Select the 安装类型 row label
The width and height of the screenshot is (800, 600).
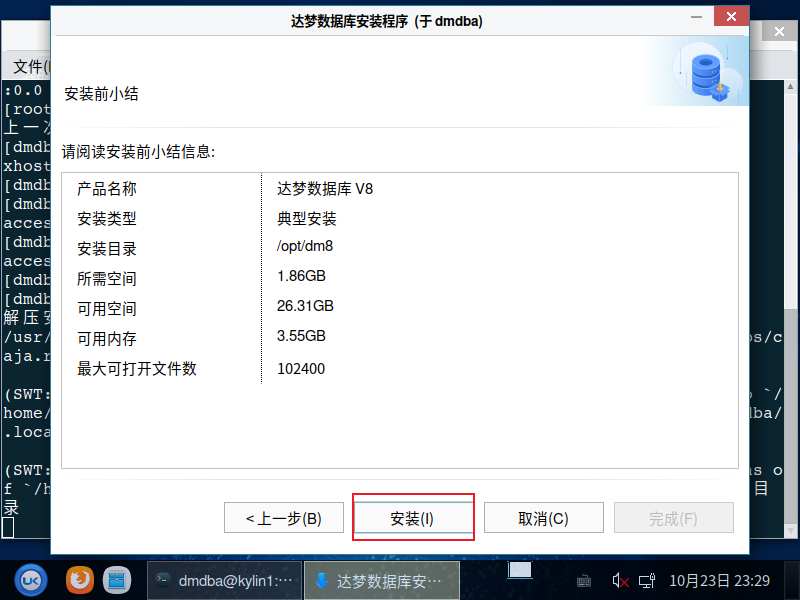point(107,219)
